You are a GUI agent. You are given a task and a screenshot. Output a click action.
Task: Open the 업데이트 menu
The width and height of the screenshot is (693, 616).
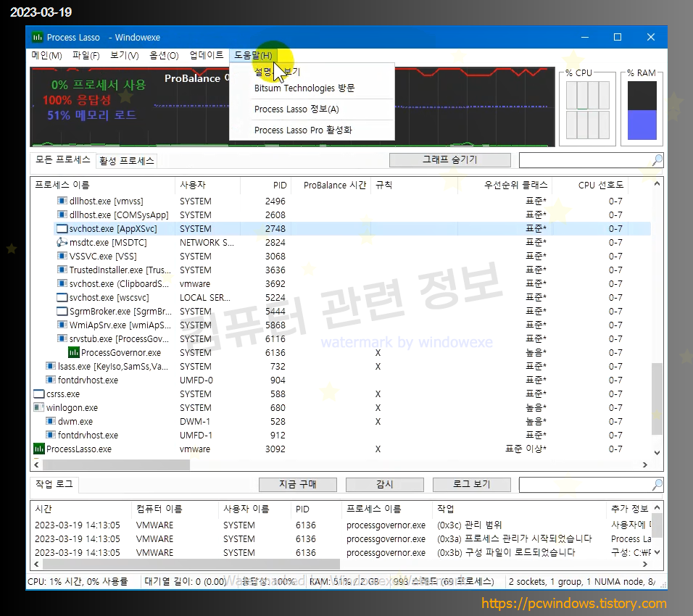pyautogui.click(x=207, y=55)
